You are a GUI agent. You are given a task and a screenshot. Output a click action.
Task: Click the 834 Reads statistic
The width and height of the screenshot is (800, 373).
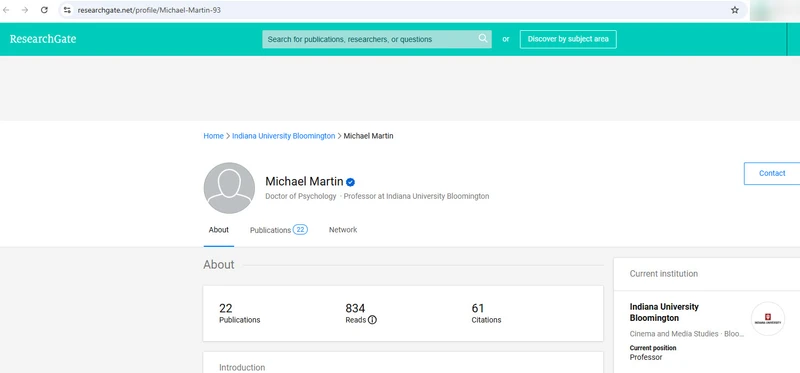361,313
